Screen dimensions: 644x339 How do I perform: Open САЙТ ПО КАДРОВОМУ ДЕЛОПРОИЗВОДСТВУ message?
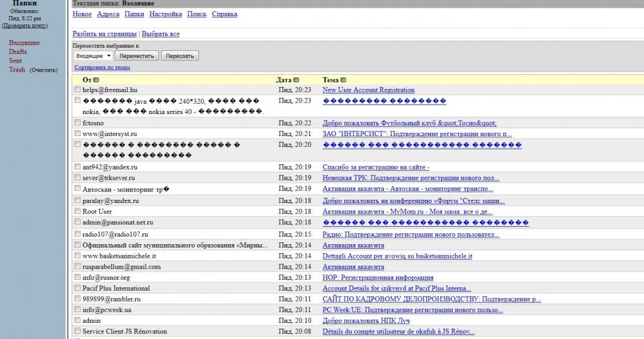(x=431, y=299)
